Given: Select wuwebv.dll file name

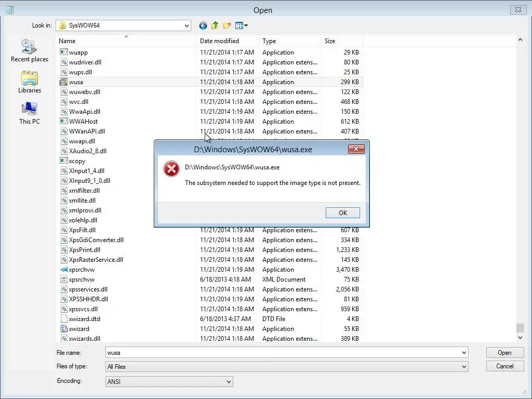Looking at the screenshot, I should point(85,91).
